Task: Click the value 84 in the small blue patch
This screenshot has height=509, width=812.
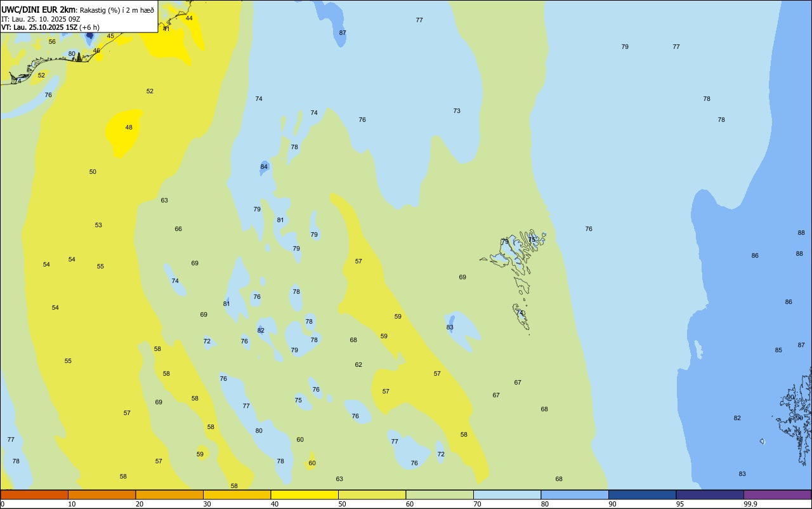Action: coord(264,167)
